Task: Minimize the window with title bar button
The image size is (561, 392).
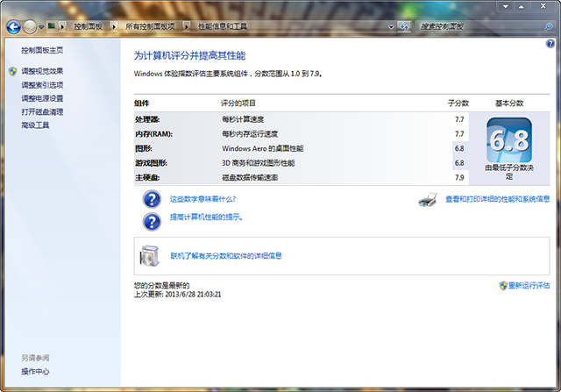Action: click(506, 6)
